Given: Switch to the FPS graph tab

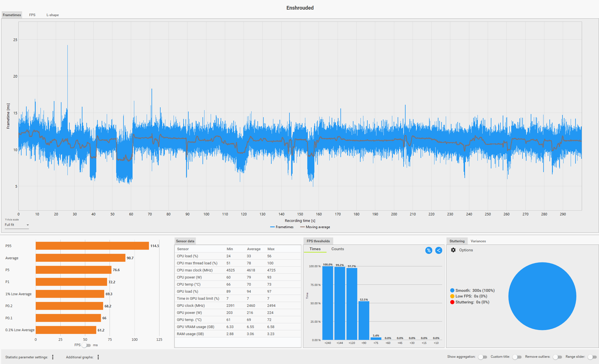Looking at the screenshot, I should (32, 15).
